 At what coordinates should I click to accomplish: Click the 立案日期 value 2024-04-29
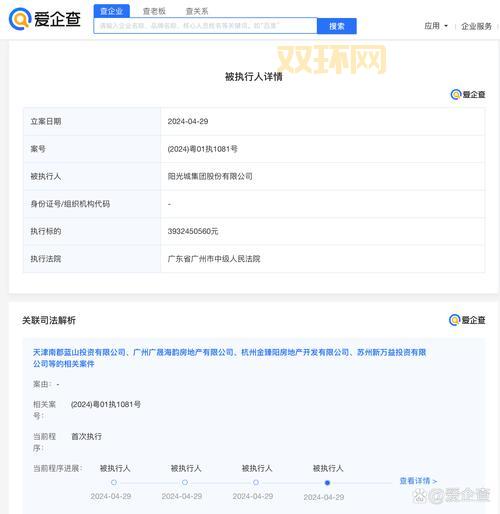pyautogui.click(x=188, y=121)
